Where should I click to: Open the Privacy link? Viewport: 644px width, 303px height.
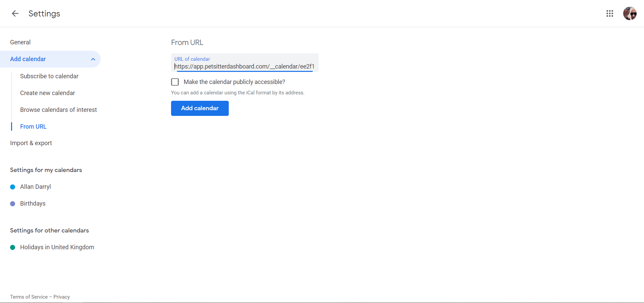62,297
